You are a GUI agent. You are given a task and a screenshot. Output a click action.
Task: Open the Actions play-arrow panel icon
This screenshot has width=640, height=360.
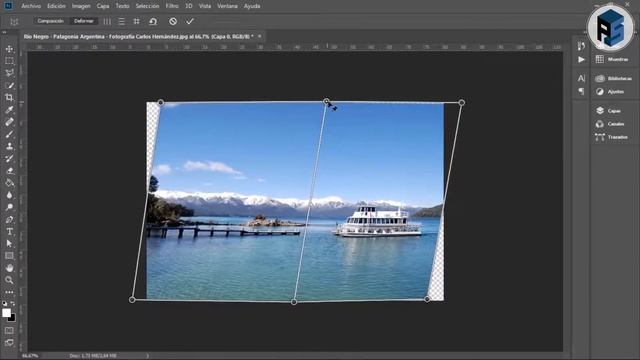point(581,60)
